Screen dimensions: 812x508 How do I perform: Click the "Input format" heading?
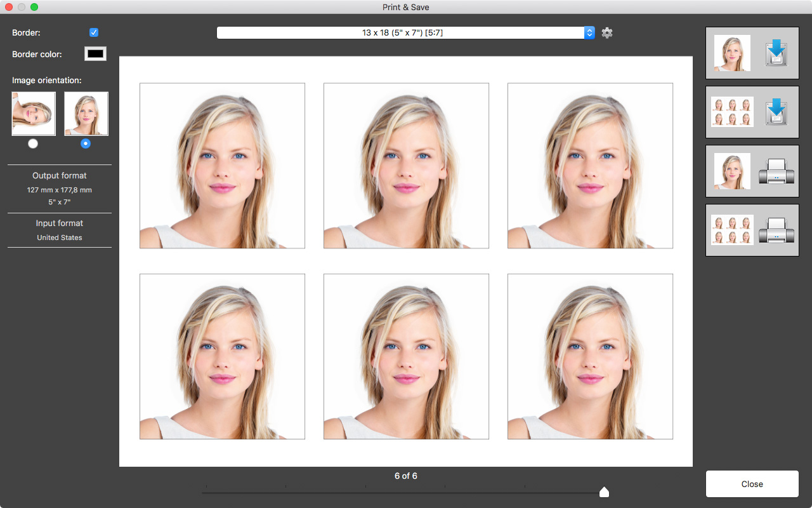tap(60, 223)
